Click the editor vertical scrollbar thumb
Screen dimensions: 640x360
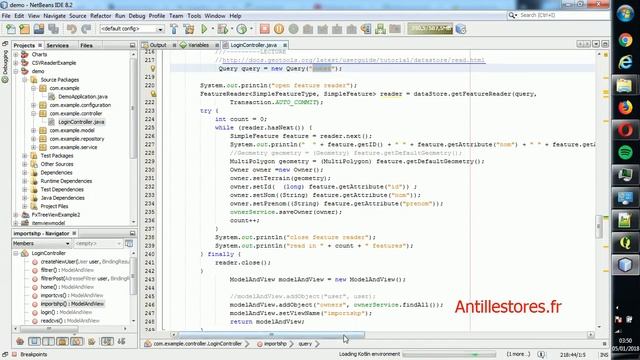(x=599, y=227)
